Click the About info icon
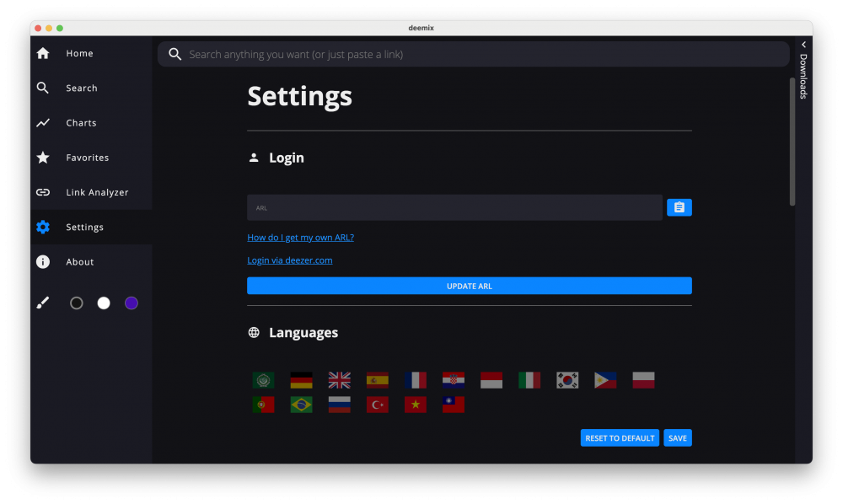 pos(43,262)
